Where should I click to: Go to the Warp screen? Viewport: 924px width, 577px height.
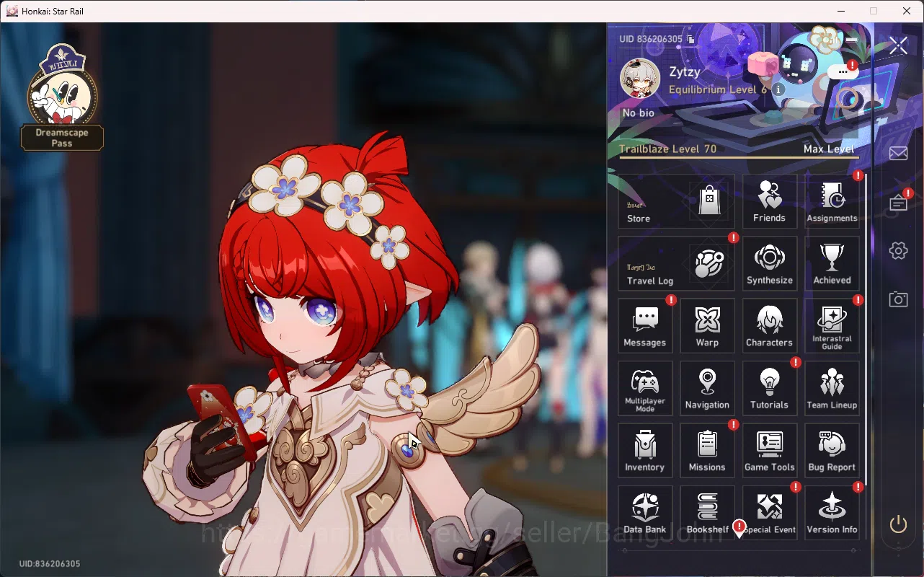707,326
